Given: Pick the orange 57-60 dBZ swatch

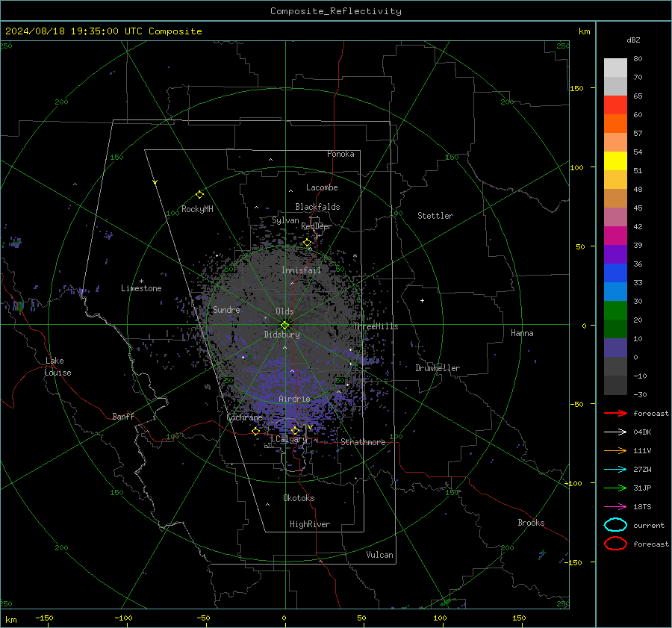Looking at the screenshot, I should tap(615, 124).
